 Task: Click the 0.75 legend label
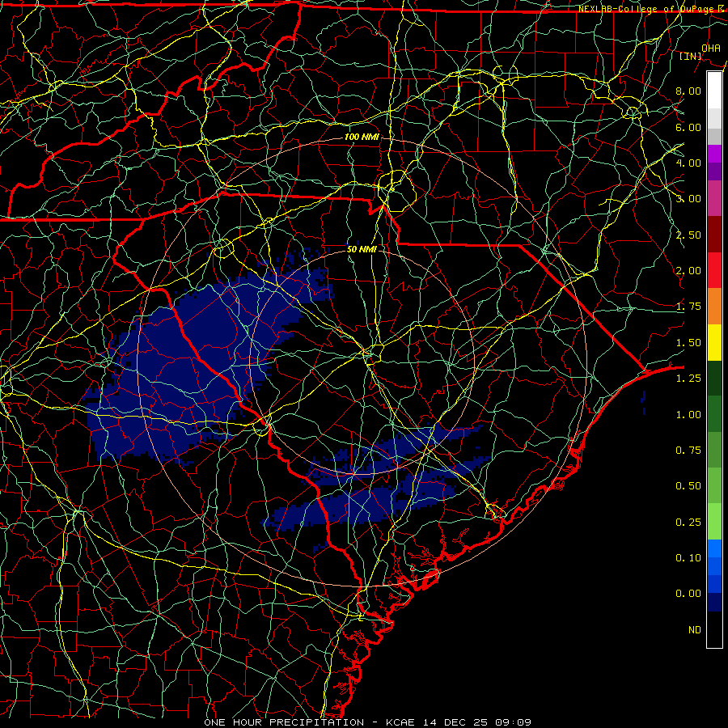pos(688,451)
